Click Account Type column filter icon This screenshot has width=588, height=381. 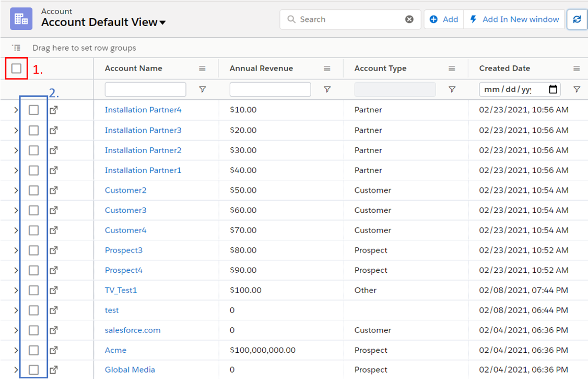click(x=452, y=89)
